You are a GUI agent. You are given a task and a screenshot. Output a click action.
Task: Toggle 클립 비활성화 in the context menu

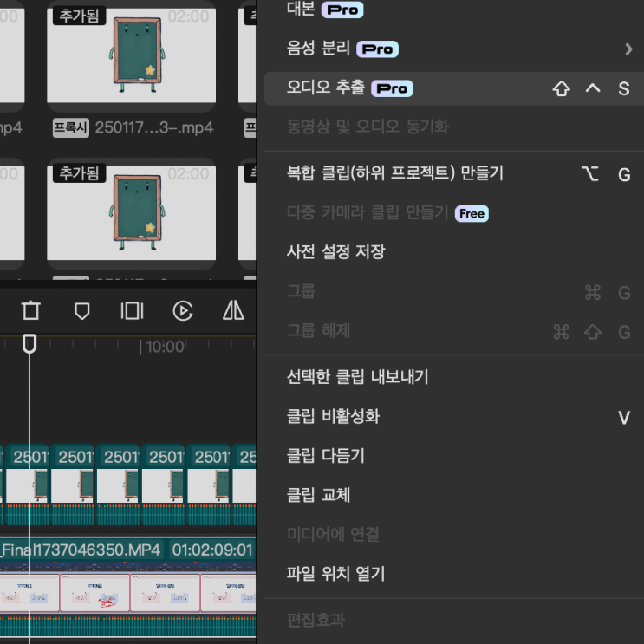point(333,417)
